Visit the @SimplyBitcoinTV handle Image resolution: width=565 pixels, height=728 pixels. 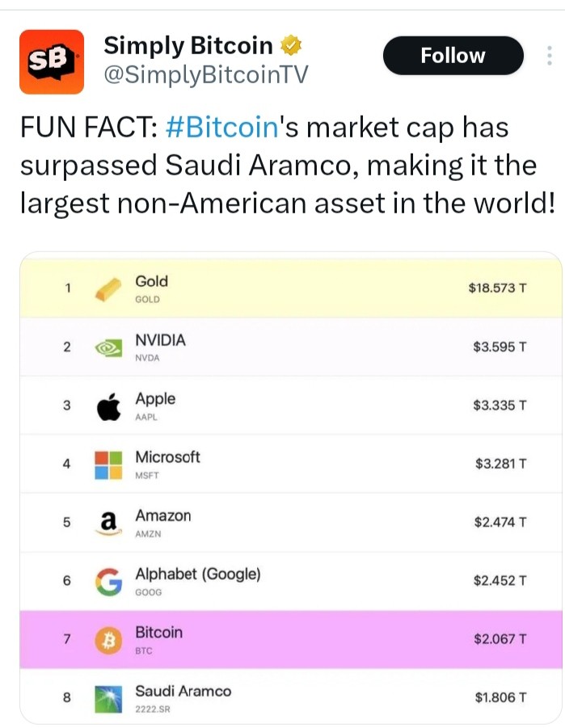point(206,74)
